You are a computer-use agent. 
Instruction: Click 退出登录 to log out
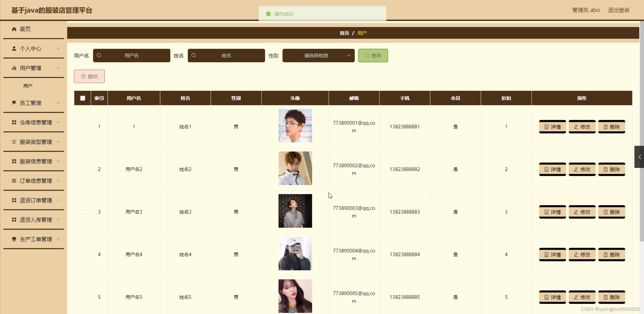[x=619, y=10]
